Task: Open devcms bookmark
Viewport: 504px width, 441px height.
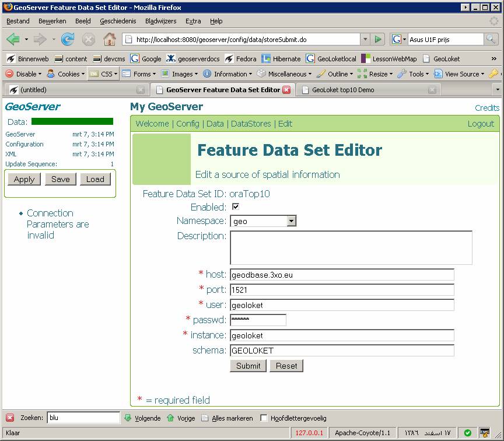Action: 109,59
